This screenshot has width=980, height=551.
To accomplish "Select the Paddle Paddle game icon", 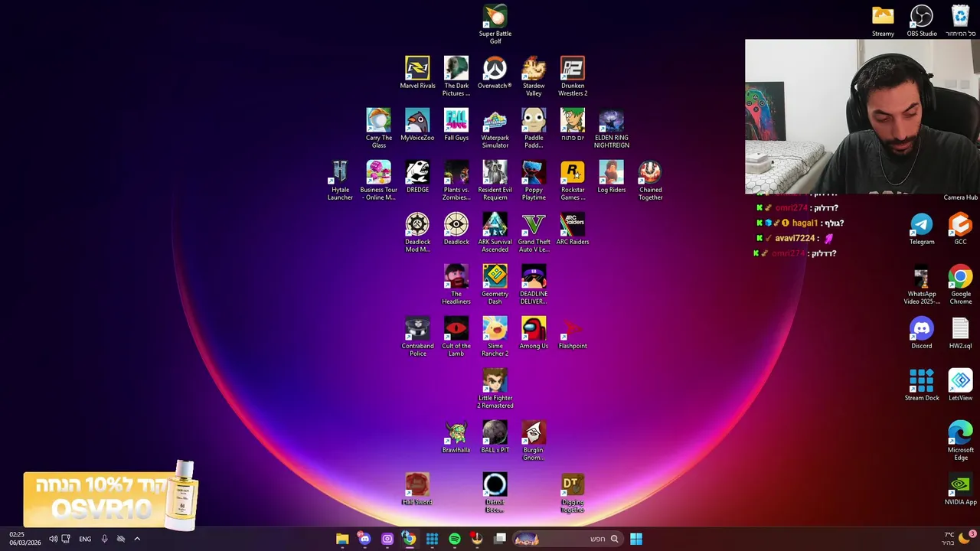I will (x=534, y=129).
